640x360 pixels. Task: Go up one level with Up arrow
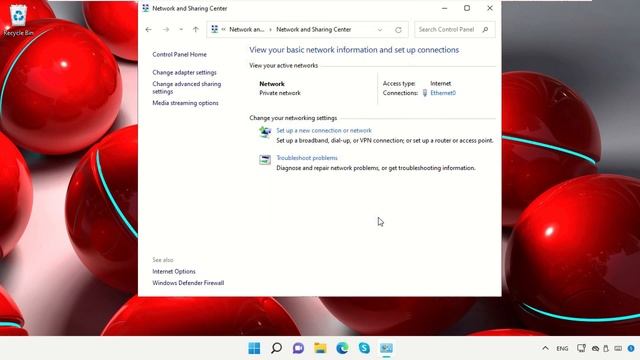tap(196, 29)
